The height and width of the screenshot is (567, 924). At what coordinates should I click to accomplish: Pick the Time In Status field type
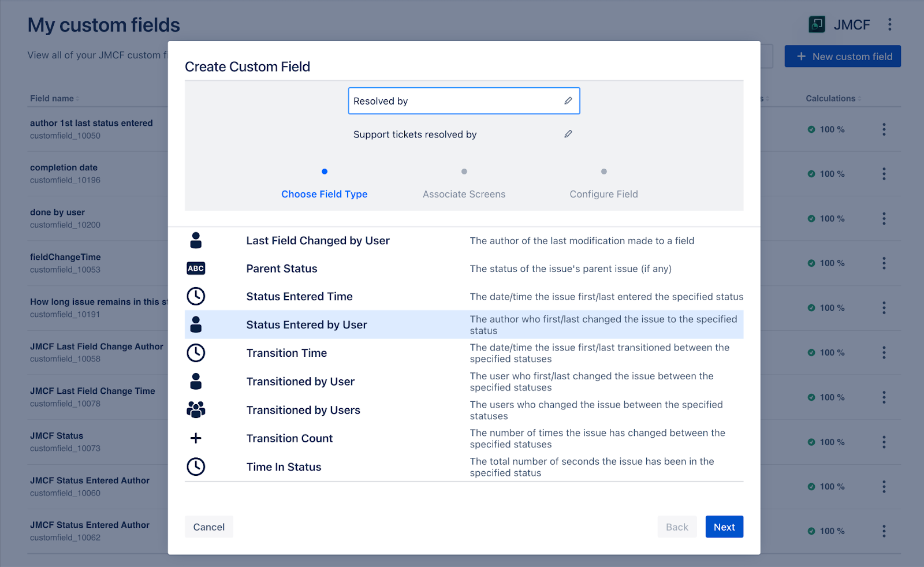coord(464,467)
